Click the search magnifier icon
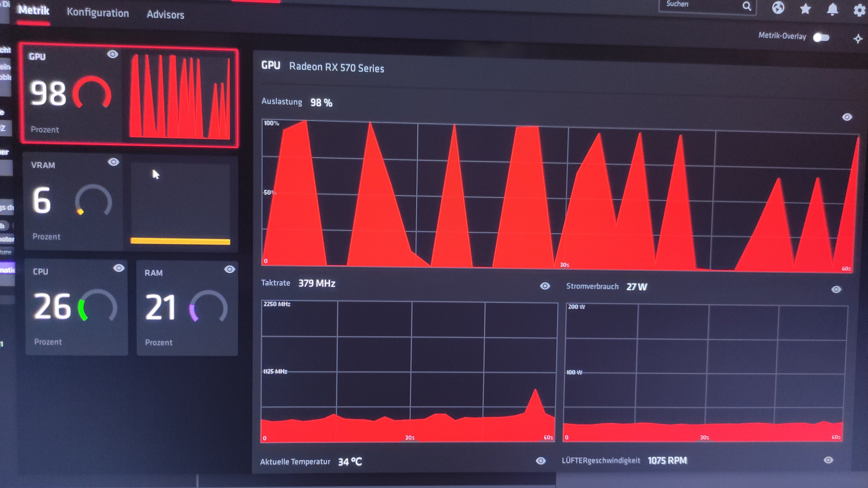 747,6
